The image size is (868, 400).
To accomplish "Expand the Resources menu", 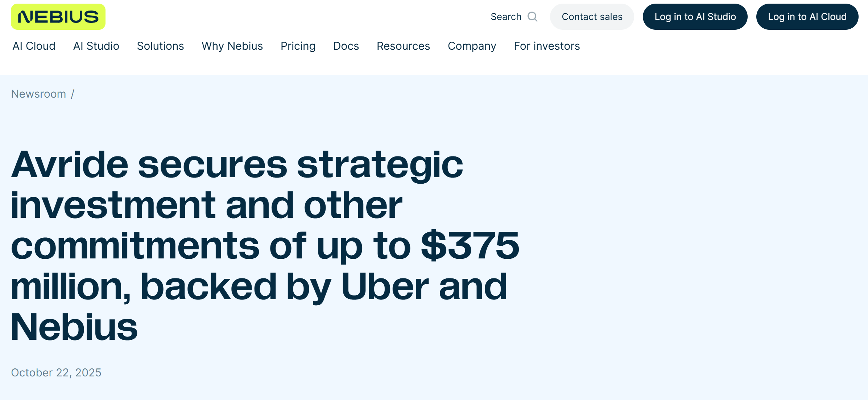I will tap(403, 46).
